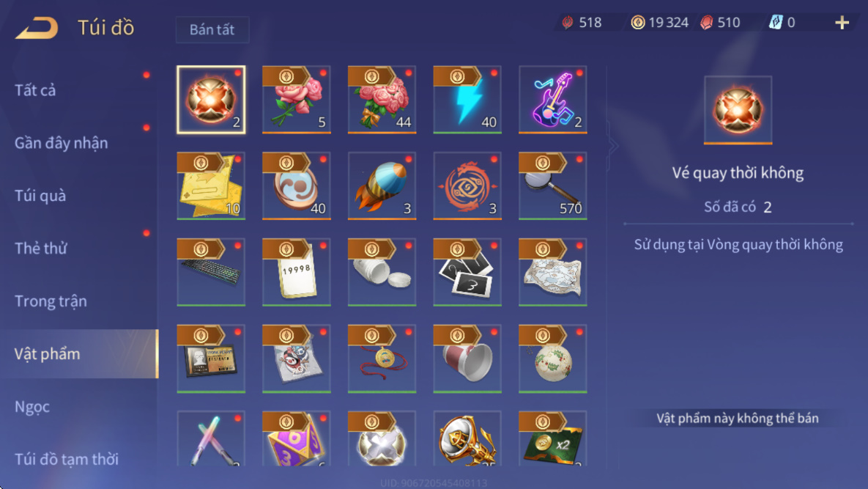
Task: Select the keyboard item
Action: [x=211, y=273]
